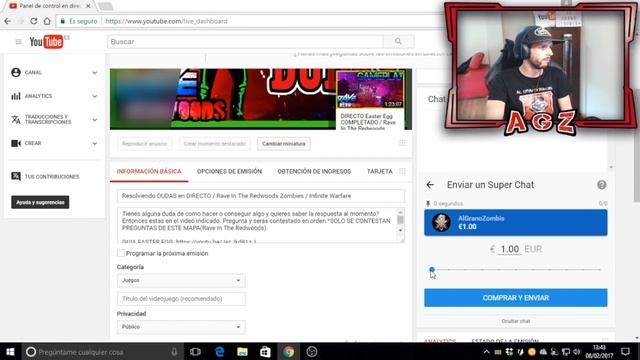Image resolution: width=640 pixels, height=360 pixels.
Task: Click the Ocultar chat link
Action: pos(516,321)
